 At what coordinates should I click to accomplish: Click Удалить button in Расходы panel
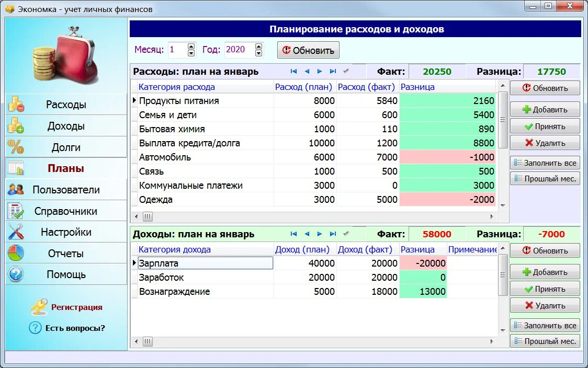545,143
